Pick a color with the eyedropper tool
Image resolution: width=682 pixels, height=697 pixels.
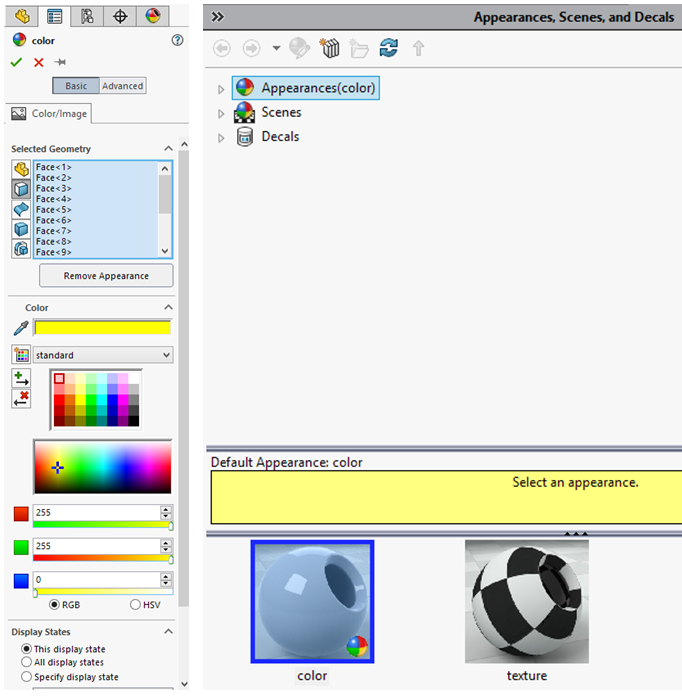(20, 328)
